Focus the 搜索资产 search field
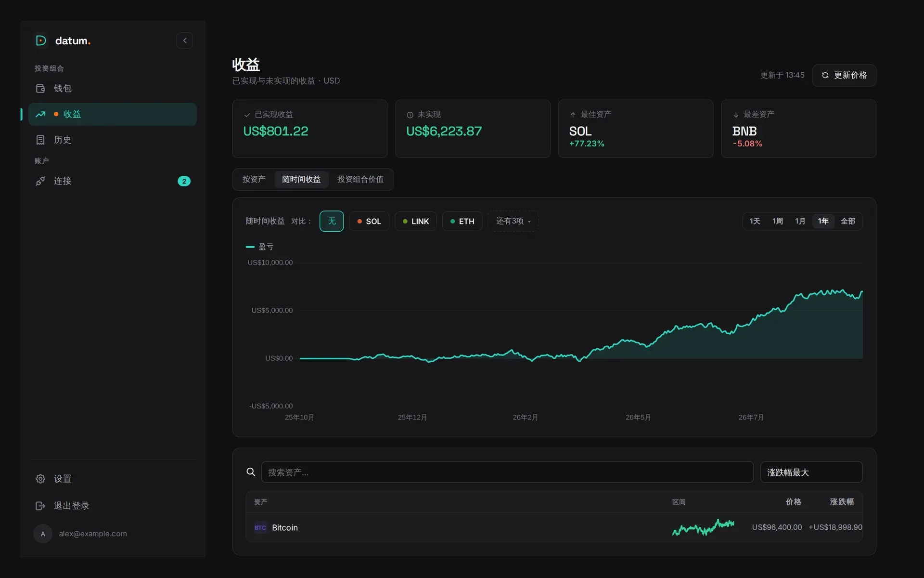This screenshot has height=578, width=924. 507,472
